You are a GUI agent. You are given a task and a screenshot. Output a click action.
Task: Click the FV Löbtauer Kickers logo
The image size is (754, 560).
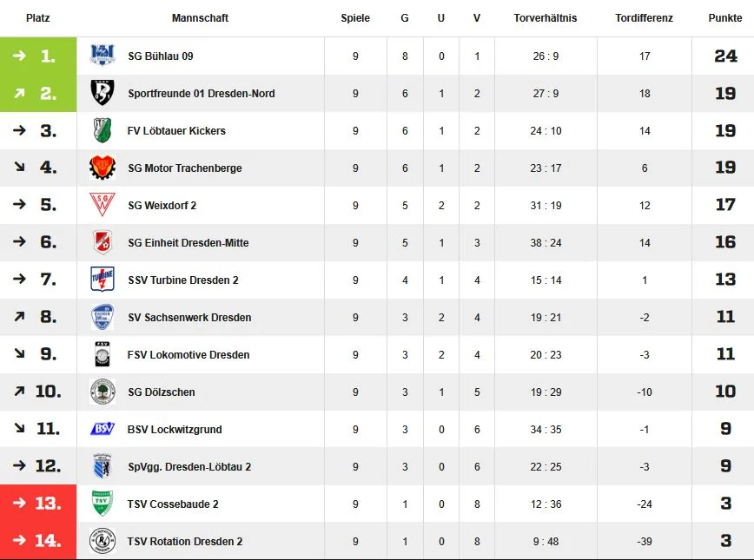click(x=103, y=130)
